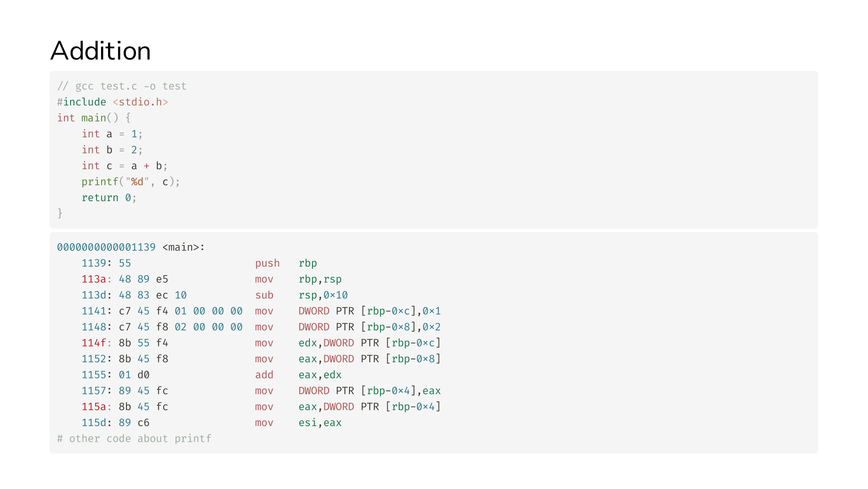
Task: Click the operand "rbp,rsp"
Action: click(320, 279)
